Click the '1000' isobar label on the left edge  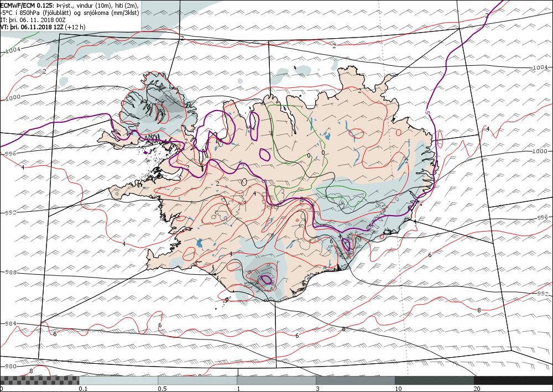(x=13, y=97)
